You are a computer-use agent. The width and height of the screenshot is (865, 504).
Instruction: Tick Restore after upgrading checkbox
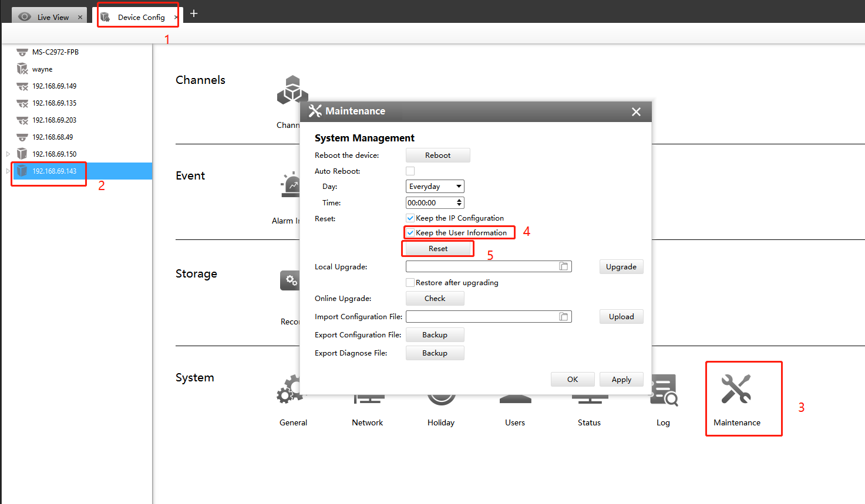[x=410, y=283]
